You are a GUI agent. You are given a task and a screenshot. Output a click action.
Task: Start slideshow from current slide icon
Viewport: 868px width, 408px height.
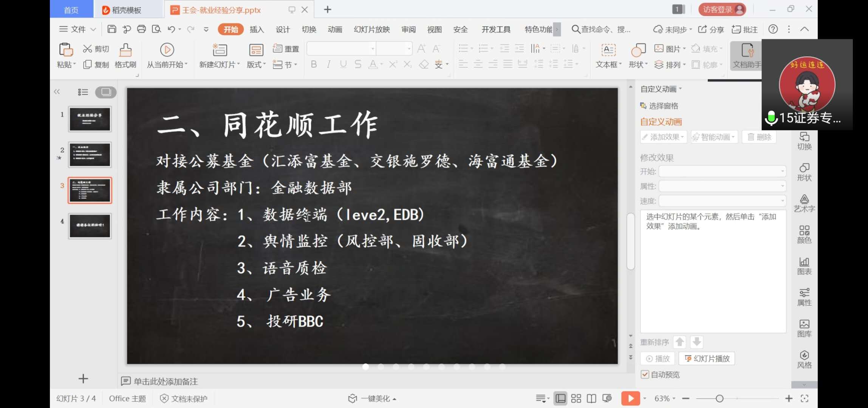coord(167,50)
